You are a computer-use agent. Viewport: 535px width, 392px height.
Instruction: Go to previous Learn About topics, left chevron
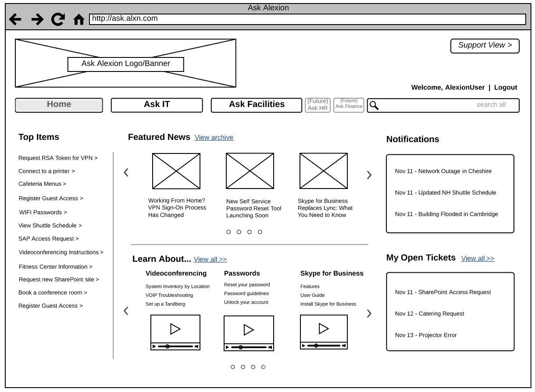pos(126,311)
